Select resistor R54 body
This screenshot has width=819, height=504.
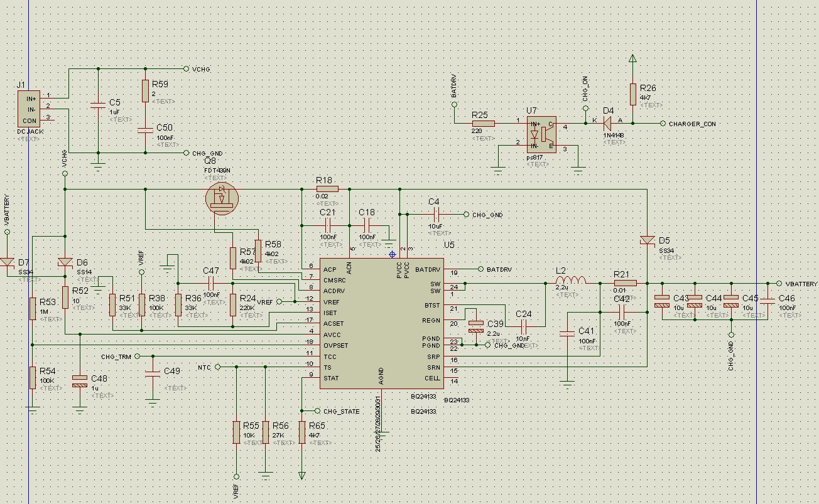[32, 378]
